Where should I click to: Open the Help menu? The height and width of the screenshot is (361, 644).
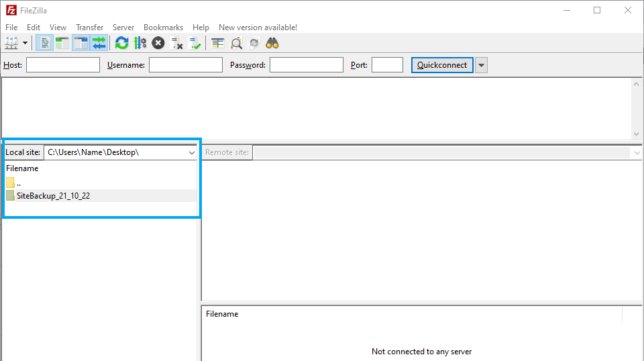[201, 27]
